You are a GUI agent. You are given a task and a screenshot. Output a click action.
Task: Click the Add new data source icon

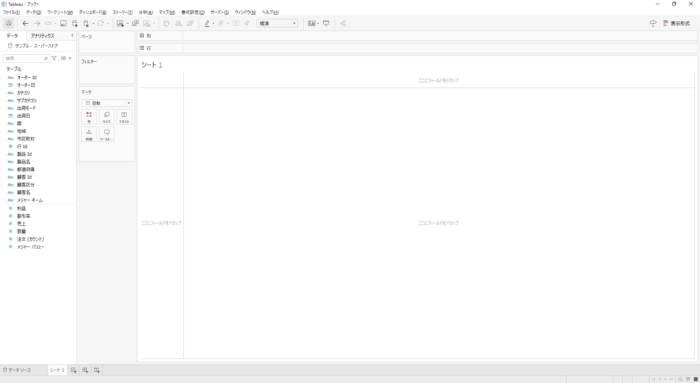pos(75,23)
